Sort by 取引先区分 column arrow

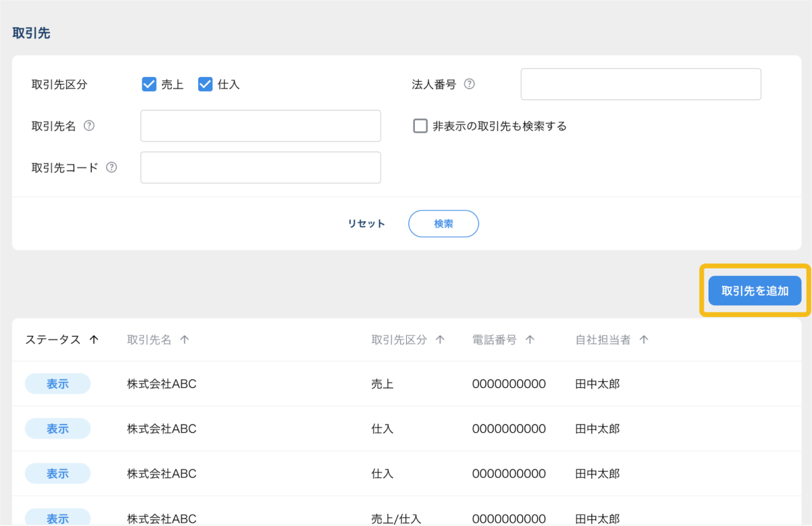pyautogui.click(x=440, y=340)
